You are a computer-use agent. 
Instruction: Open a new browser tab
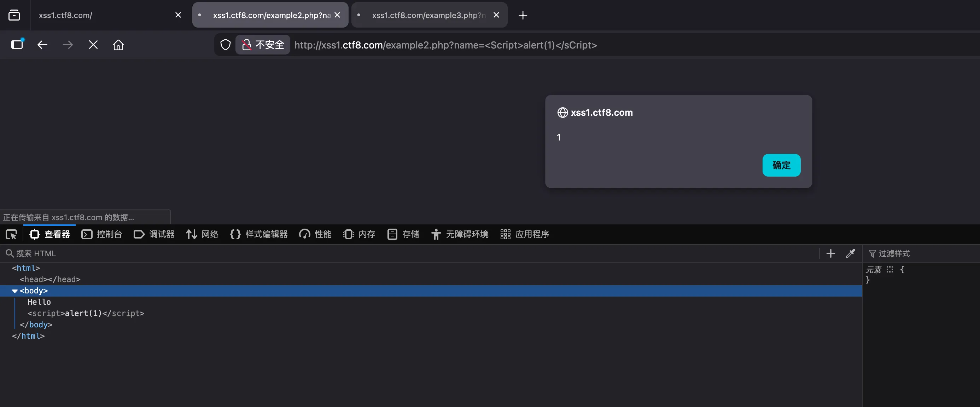click(x=523, y=15)
